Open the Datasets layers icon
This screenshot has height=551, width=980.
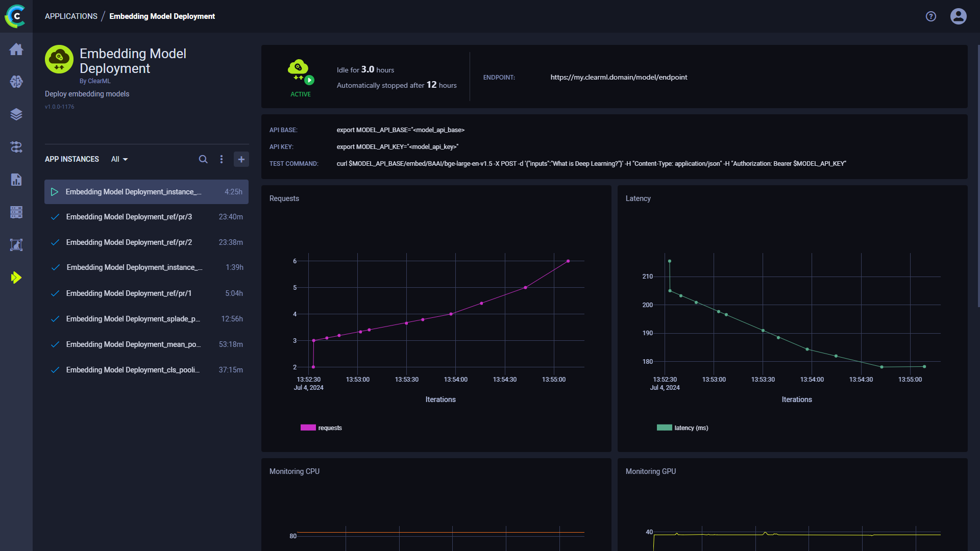click(16, 114)
